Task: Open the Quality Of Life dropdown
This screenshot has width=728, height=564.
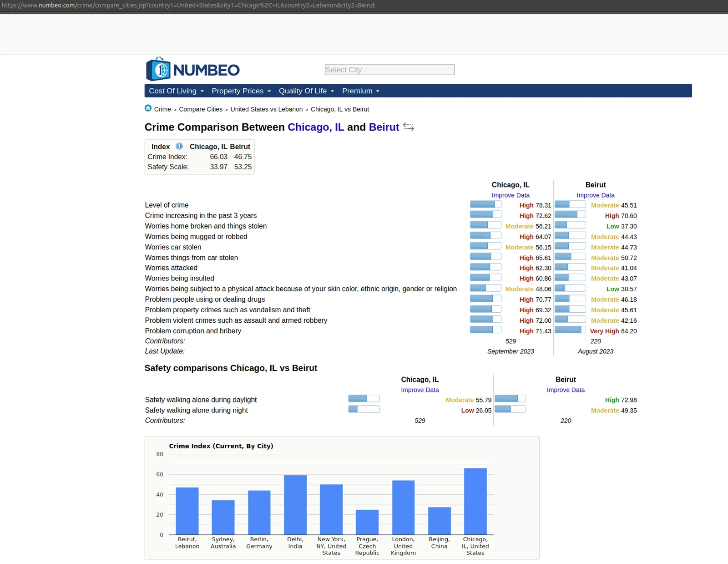Action: [x=306, y=91]
